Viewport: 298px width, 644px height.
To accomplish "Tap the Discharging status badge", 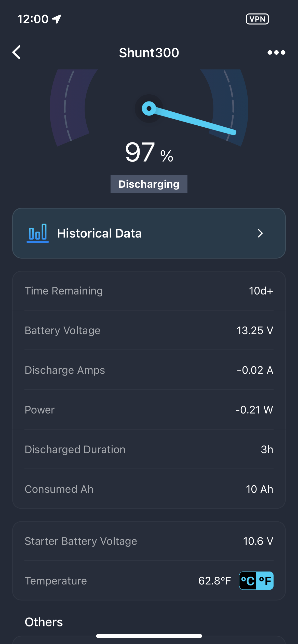I will click(x=149, y=184).
